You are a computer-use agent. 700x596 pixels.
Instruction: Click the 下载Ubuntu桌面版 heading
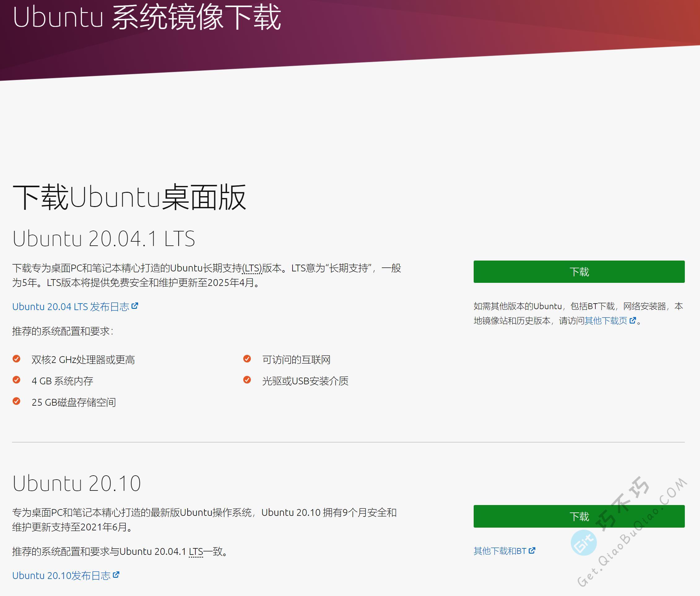[129, 197]
